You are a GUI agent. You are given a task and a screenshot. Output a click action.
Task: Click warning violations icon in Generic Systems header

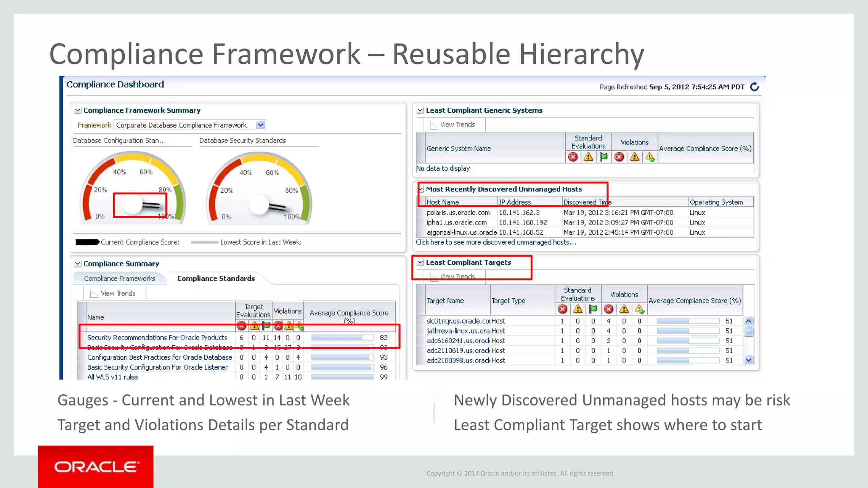coord(634,157)
